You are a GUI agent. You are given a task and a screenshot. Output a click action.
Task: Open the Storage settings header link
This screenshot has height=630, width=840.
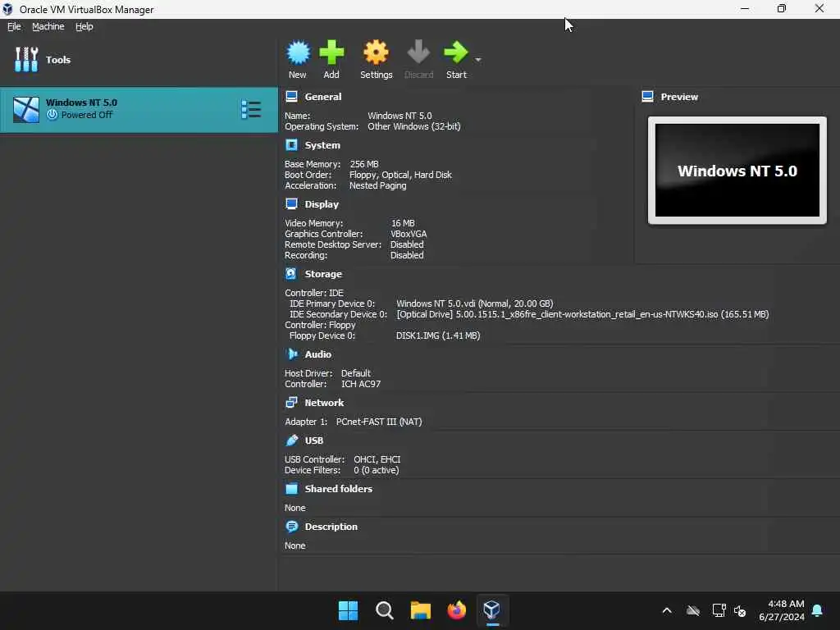[x=323, y=274]
